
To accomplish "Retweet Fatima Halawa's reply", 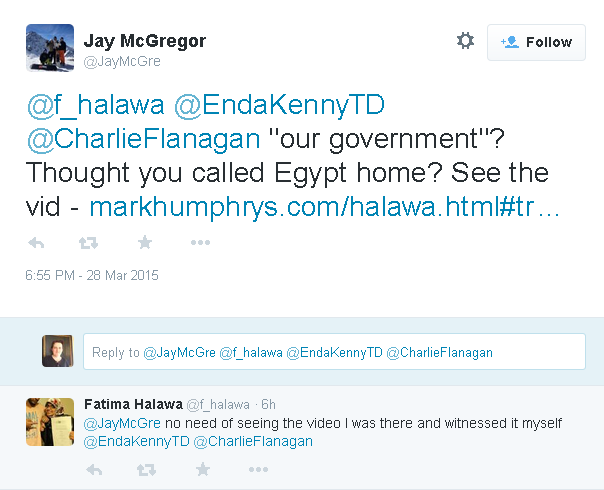I will 147,469.
